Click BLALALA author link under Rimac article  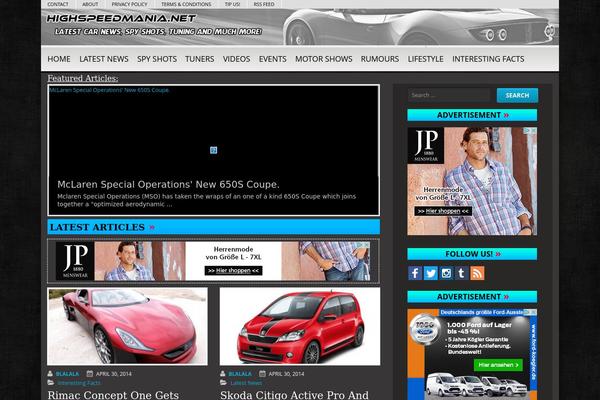click(67, 374)
